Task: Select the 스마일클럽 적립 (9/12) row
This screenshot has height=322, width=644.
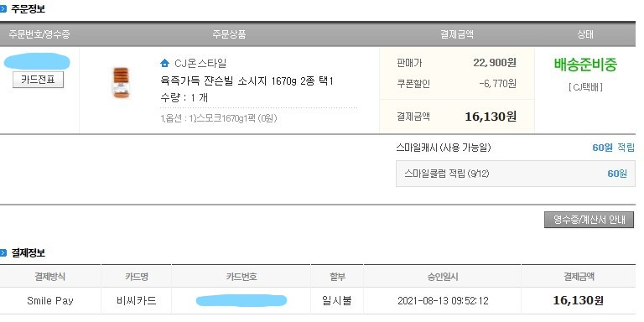Action: (x=516, y=174)
